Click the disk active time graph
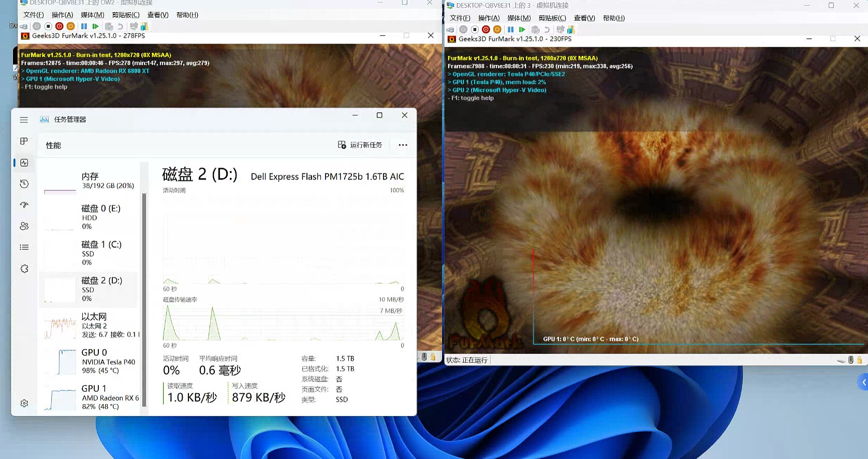 coord(284,240)
